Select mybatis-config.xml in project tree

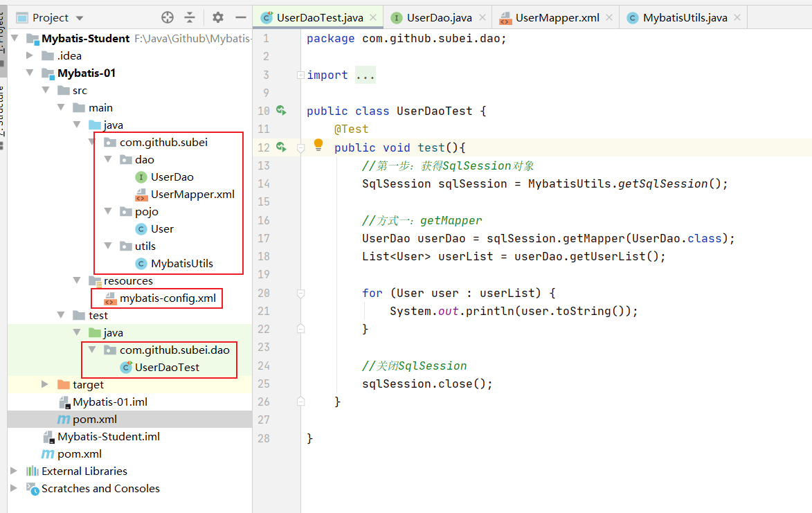coord(168,298)
